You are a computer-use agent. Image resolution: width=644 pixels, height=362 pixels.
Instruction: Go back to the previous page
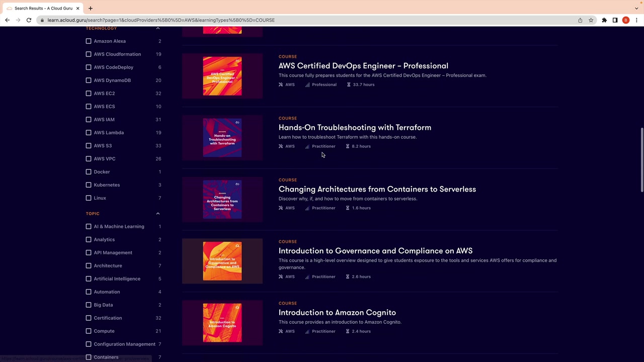(7, 20)
